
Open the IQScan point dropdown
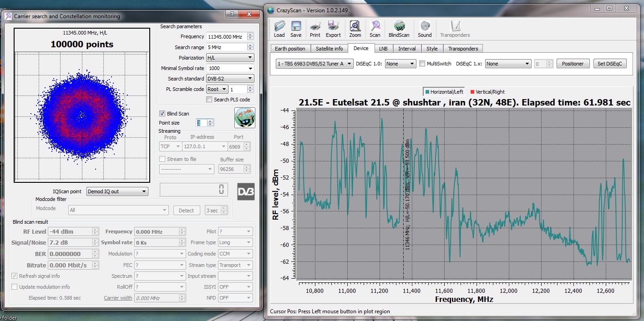click(x=117, y=191)
